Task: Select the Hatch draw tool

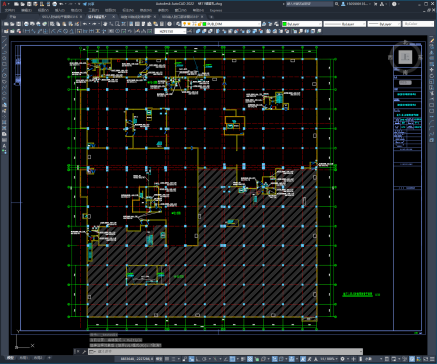Action: (x=4, y=122)
